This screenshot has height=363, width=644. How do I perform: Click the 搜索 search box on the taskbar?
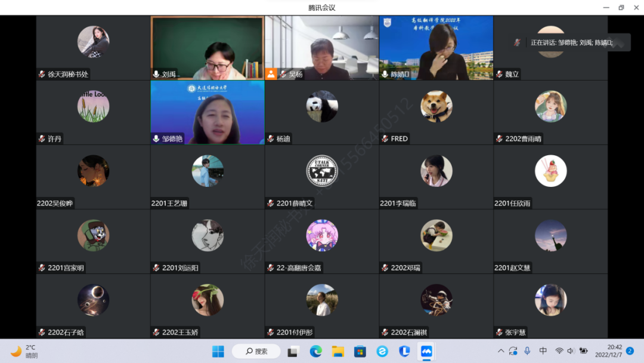(x=256, y=351)
